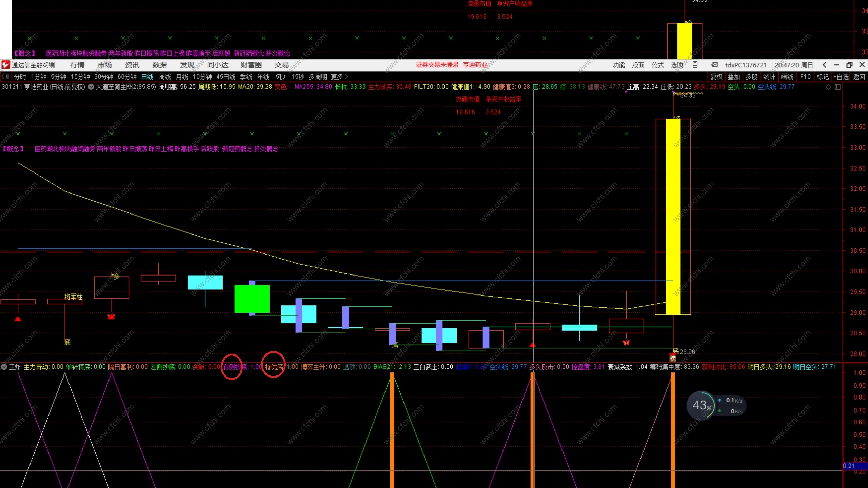This screenshot has width=868, height=488.
Task: Click the mobile phone icon in title bar
Action: (695, 65)
